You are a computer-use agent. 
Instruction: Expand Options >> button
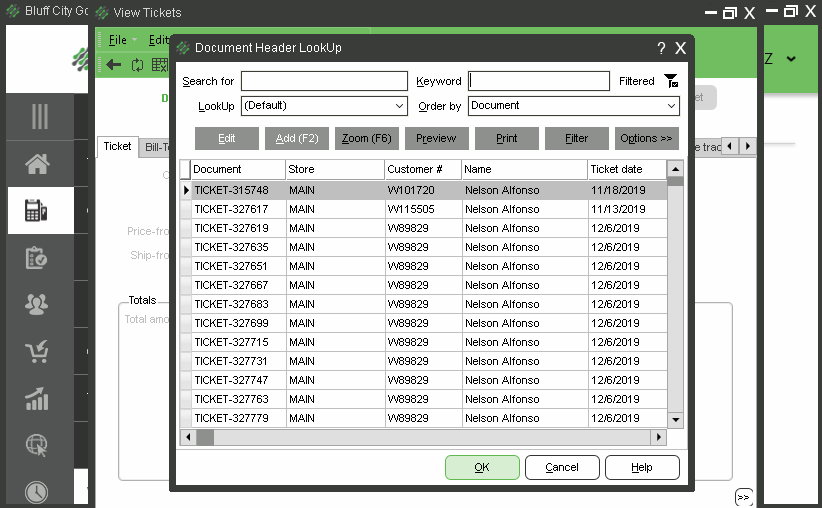click(646, 138)
